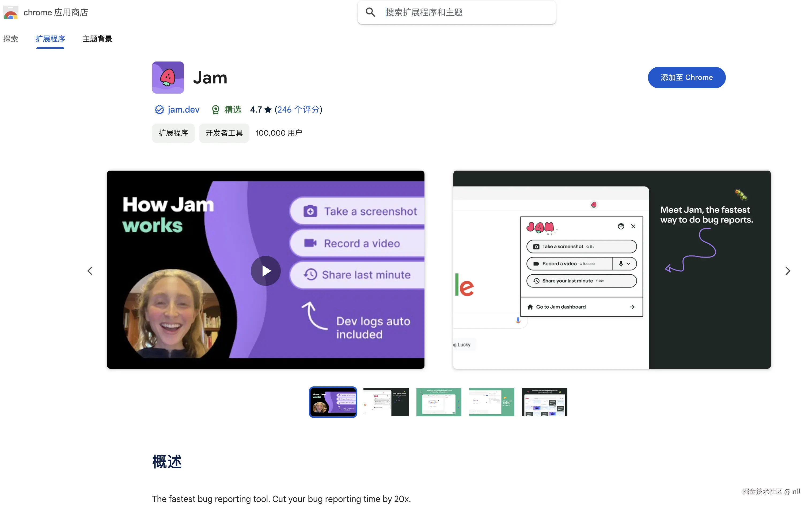Click the rating star icon
This screenshot has height=507, width=812.
(x=268, y=110)
